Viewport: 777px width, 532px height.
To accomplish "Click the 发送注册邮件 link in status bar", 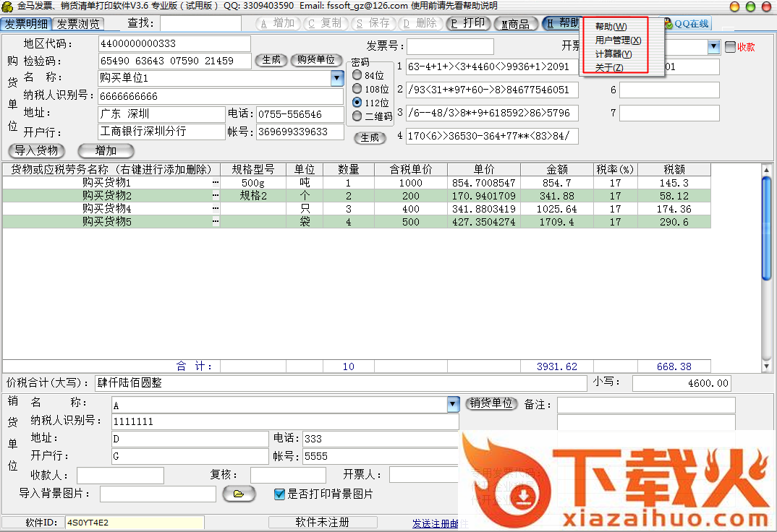I will [x=436, y=523].
